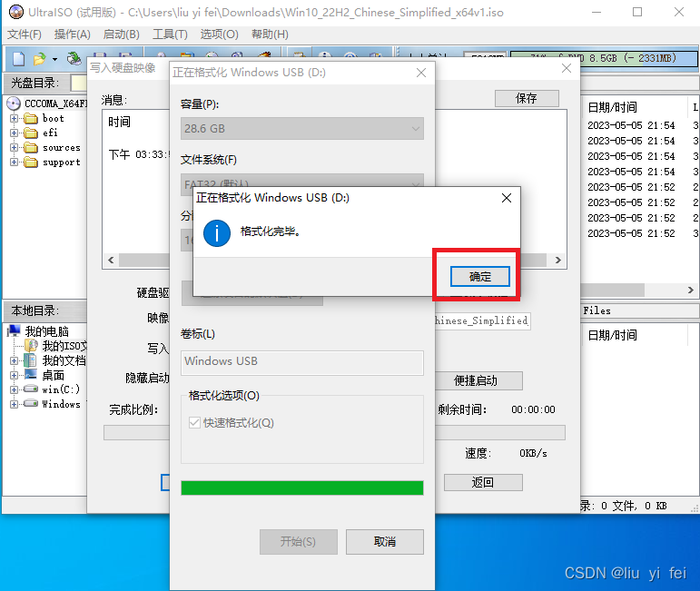Open the dropdown arrow beside Open icon
This screenshot has width=700, height=591.
pos(54,59)
